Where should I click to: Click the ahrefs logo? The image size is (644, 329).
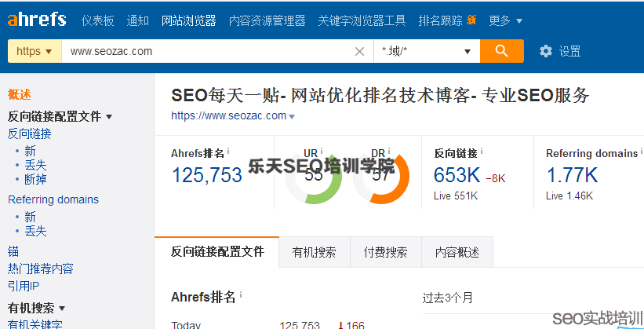(36, 19)
